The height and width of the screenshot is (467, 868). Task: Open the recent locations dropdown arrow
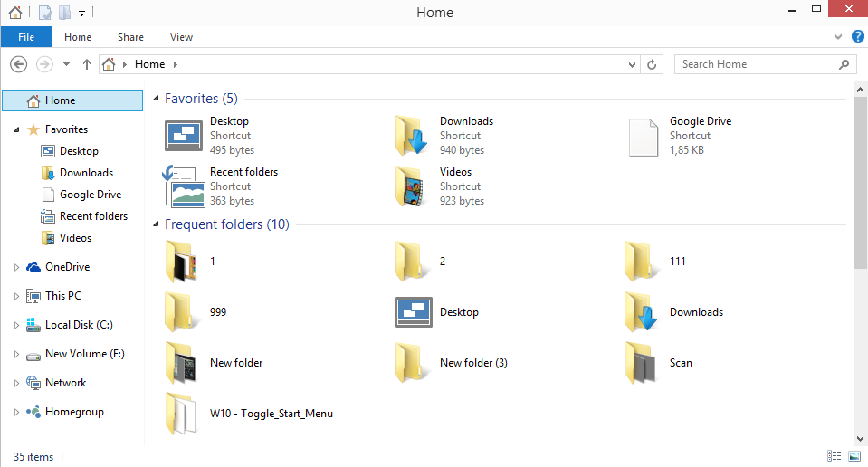(66, 64)
